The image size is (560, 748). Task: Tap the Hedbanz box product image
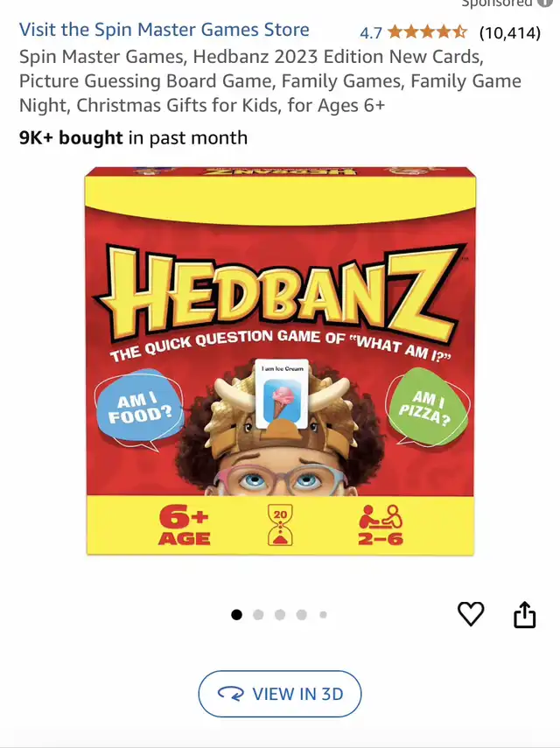point(280,360)
